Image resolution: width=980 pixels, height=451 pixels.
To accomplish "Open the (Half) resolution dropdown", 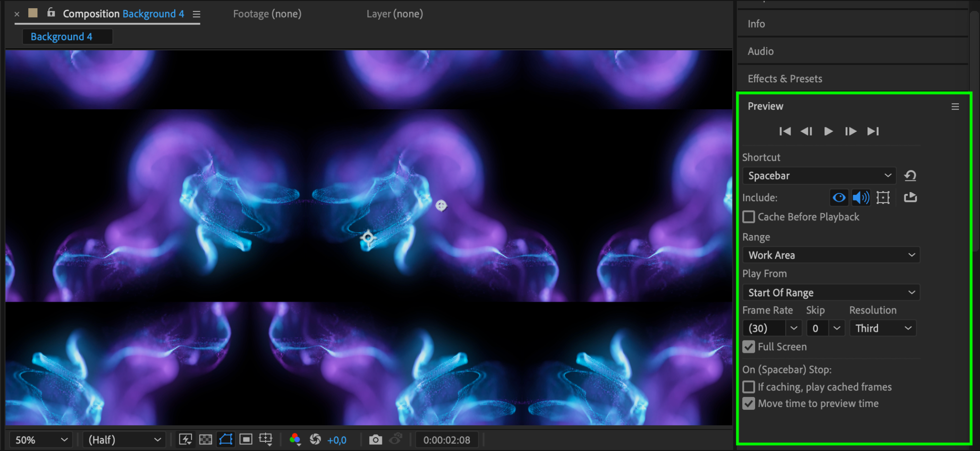I will [x=124, y=440].
